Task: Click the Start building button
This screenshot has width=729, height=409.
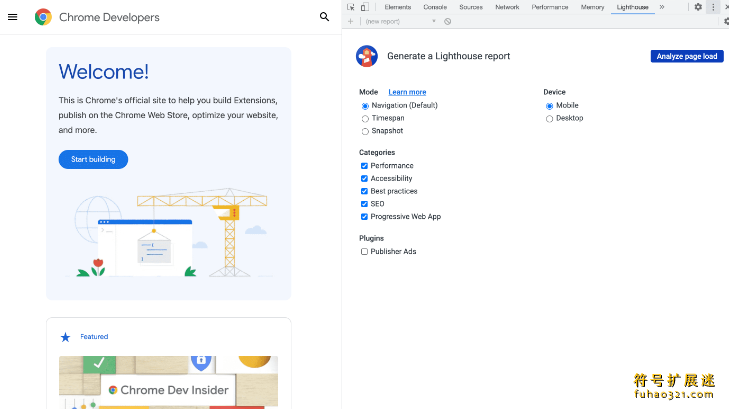Action: coord(93,159)
